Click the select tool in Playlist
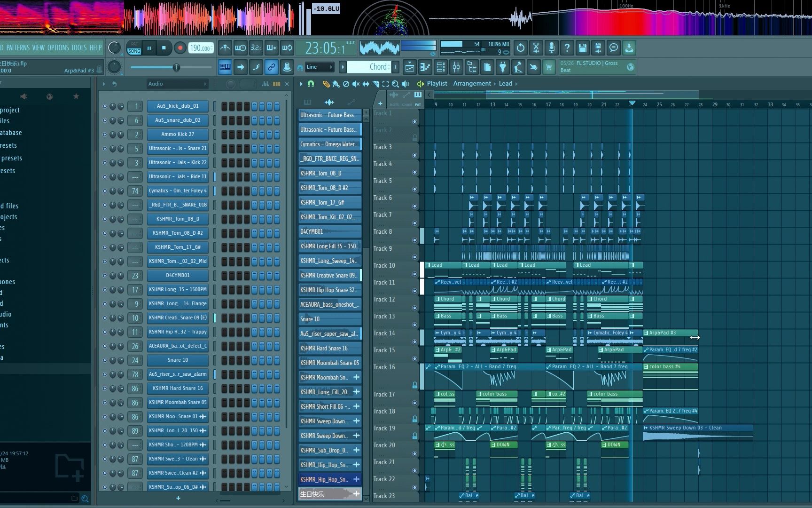The height and width of the screenshot is (508, 812). coord(385,84)
